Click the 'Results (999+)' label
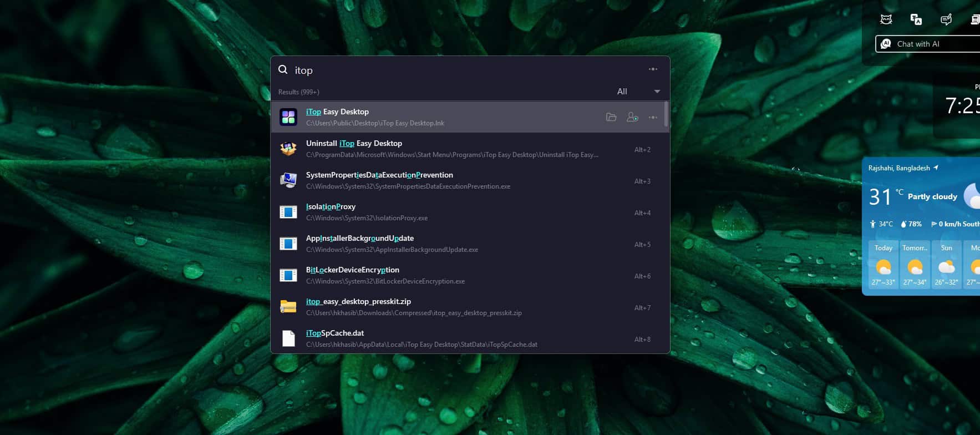The image size is (980, 435). click(298, 92)
